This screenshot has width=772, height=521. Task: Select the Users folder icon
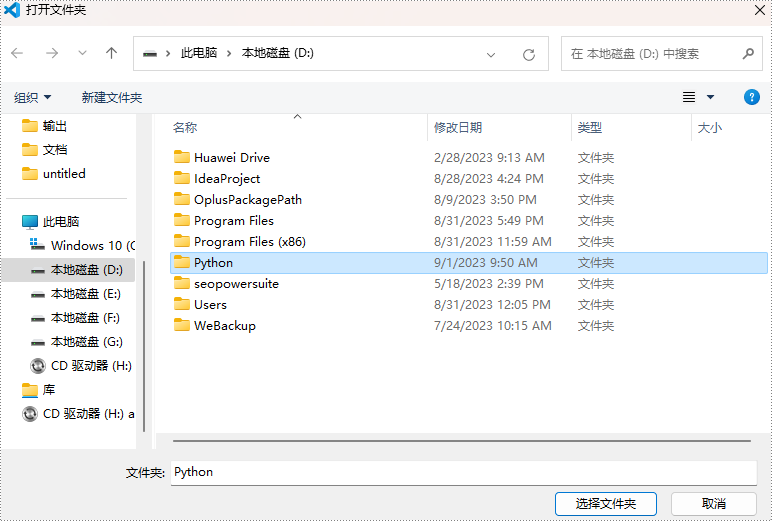182,304
